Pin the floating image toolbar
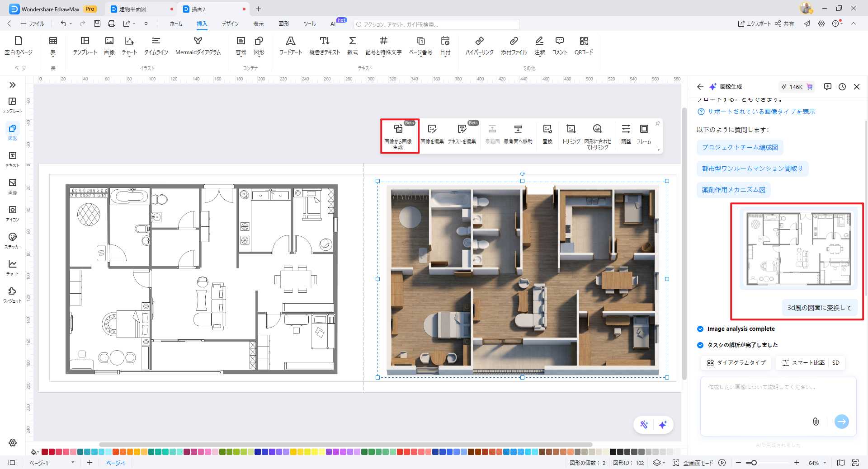The height and width of the screenshot is (469, 868). point(658,123)
